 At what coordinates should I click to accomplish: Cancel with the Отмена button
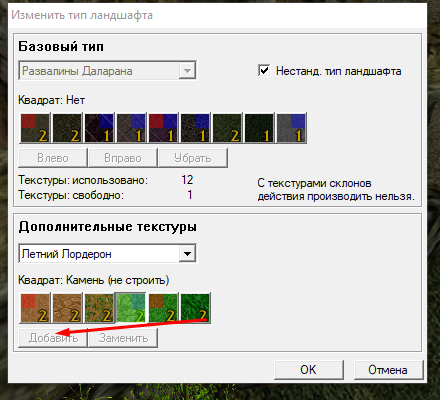(388, 370)
